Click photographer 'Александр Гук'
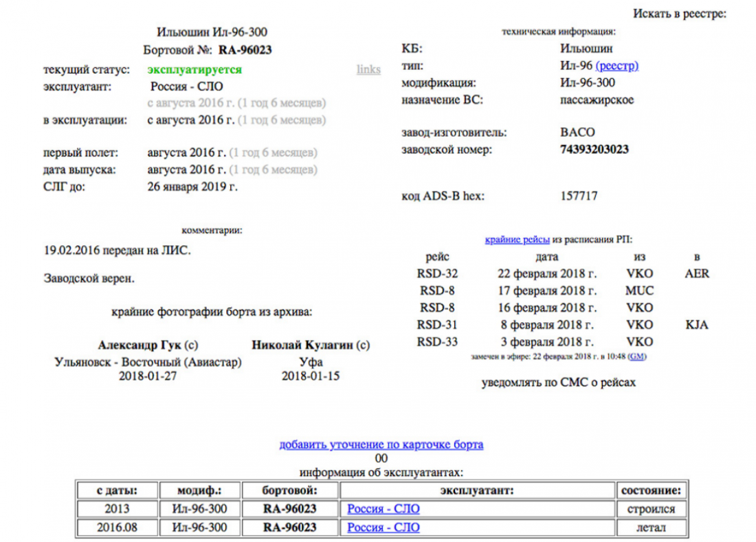This screenshot has height=542, width=756. coord(140,346)
